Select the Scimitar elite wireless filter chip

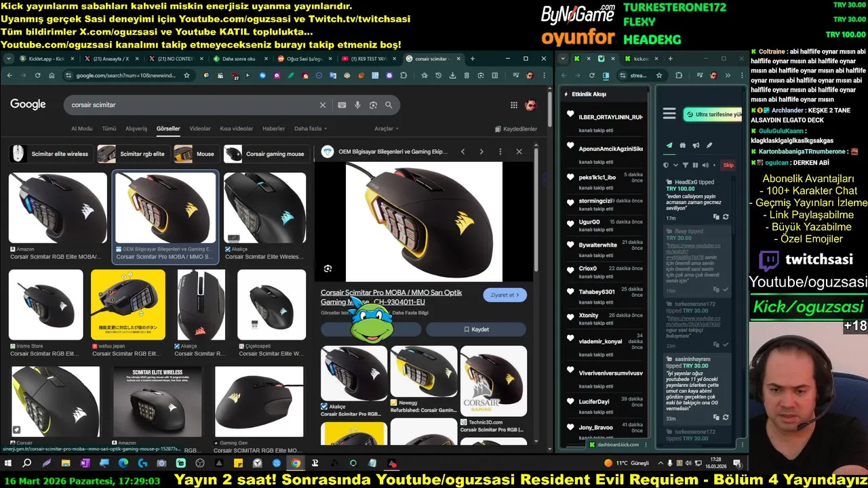point(50,154)
